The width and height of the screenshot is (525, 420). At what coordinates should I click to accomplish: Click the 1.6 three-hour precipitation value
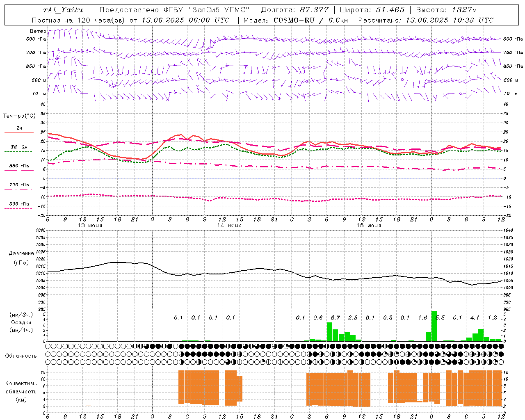coord(422,317)
